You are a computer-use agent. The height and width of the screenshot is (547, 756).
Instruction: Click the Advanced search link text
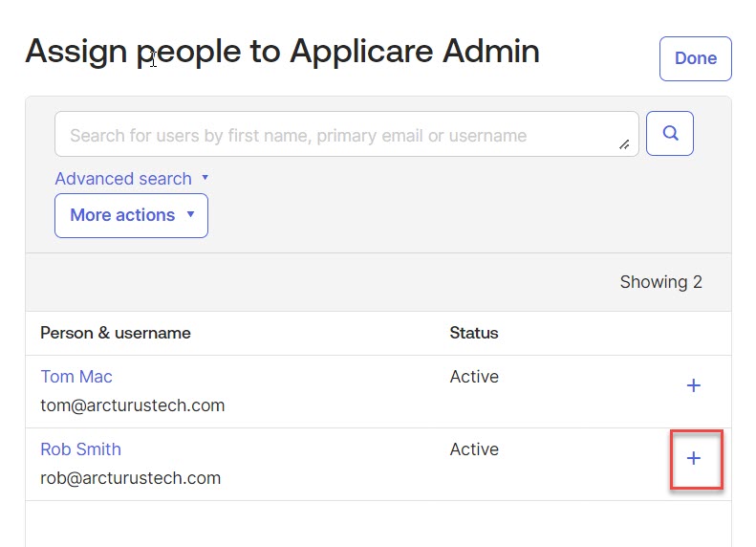123,179
